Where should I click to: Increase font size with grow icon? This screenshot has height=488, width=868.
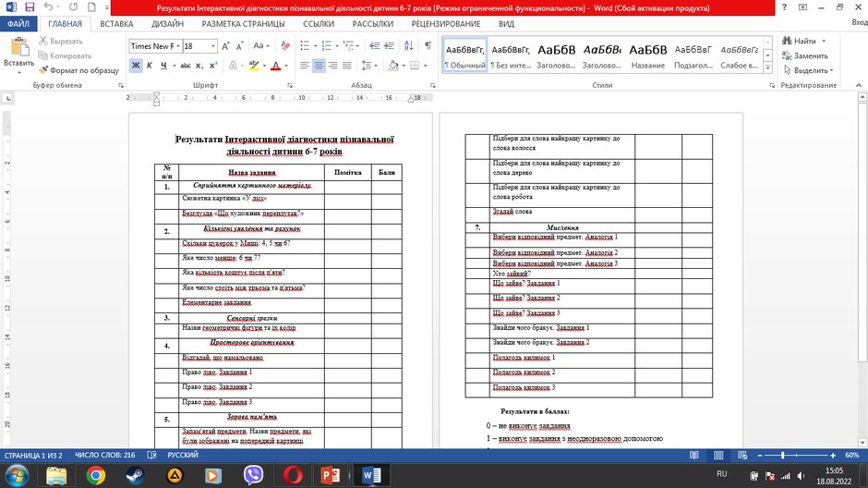pyautogui.click(x=225, y=46)
